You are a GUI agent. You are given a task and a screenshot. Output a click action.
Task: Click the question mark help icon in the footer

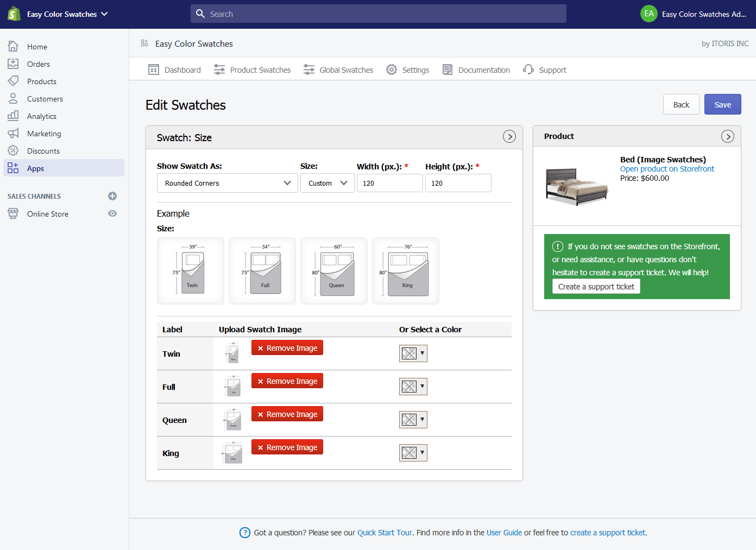click(x=245, y=533)
